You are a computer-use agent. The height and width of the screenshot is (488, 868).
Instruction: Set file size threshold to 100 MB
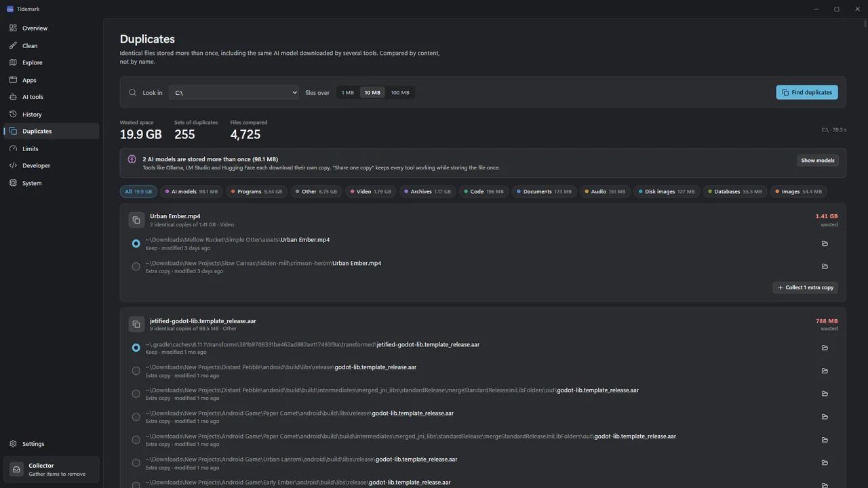coord(400,93)
